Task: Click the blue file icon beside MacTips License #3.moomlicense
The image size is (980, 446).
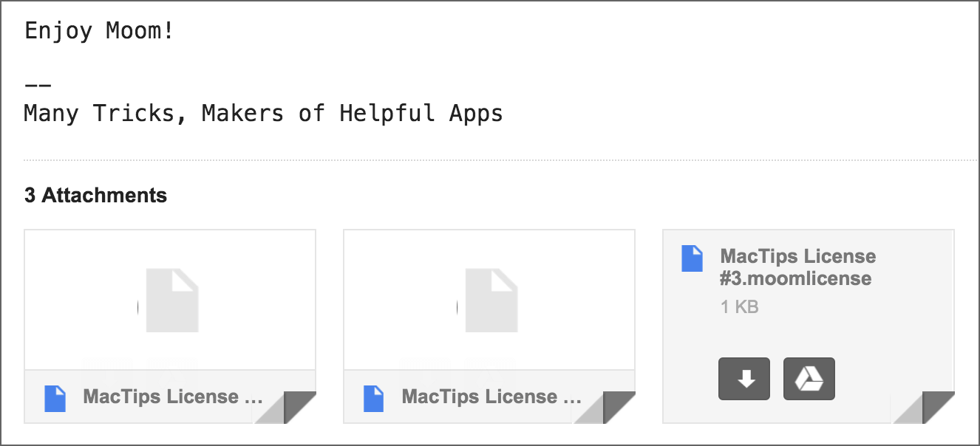Action: [692, 258]
